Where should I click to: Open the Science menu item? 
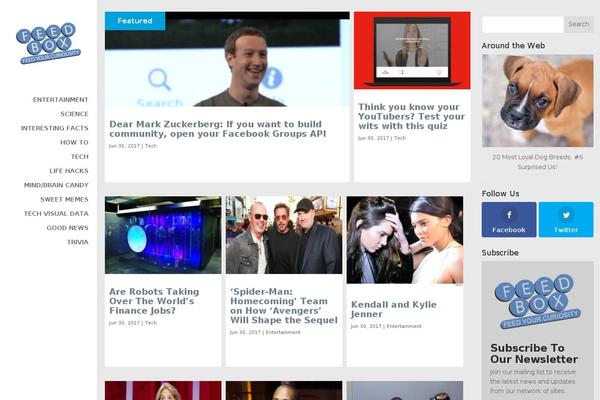click(74, 114)
